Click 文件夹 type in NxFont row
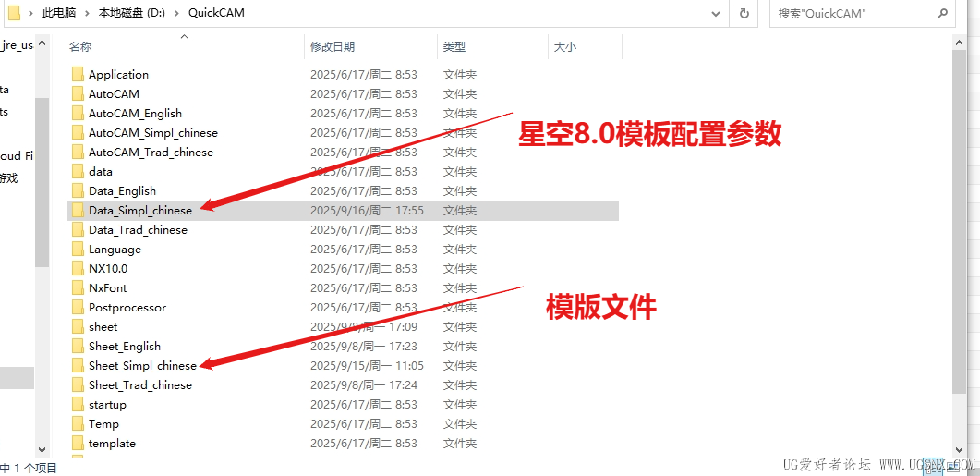This screenshot has width=980, height=476. click(x=460, y=287)
